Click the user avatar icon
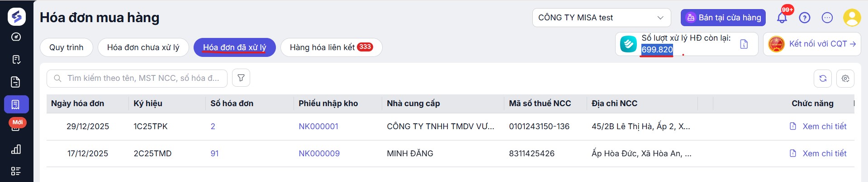Image resolution: width=868 pixels, height=182 pixels. 852,18
